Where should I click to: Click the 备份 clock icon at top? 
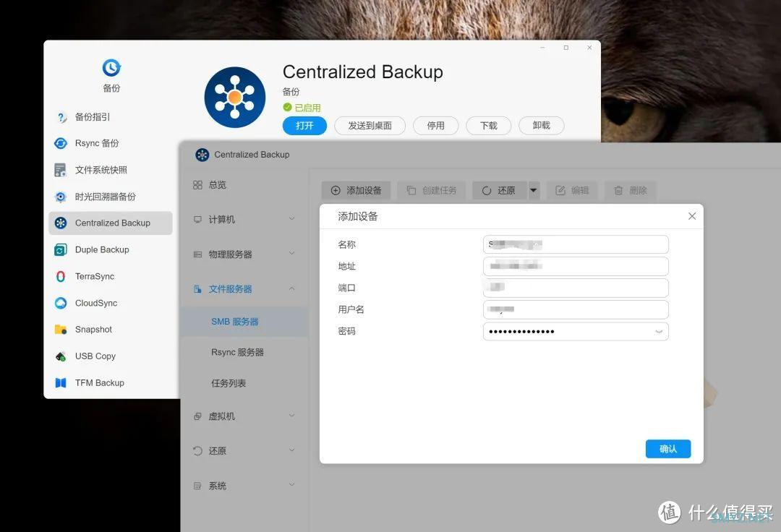click(111, 67)
